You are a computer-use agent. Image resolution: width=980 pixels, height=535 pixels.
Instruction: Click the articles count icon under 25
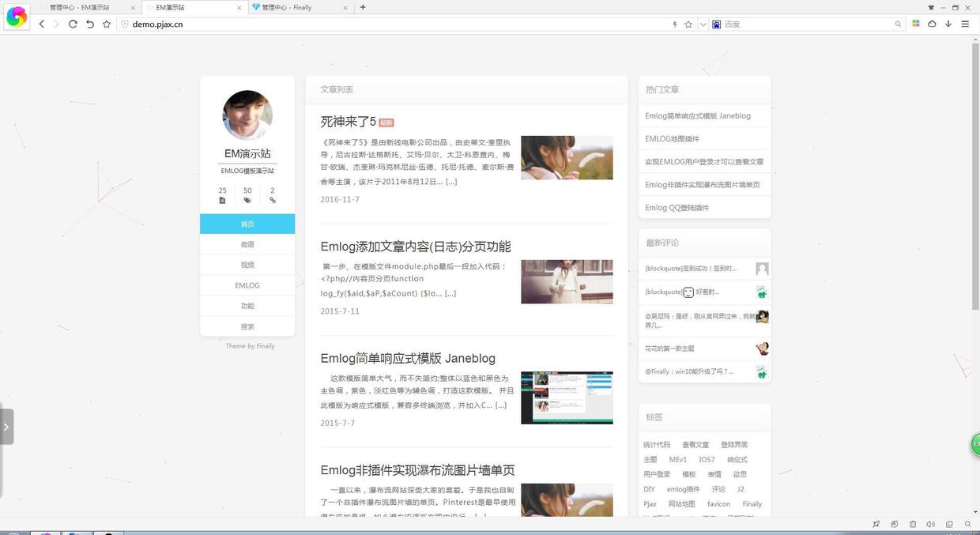[222, 201]
